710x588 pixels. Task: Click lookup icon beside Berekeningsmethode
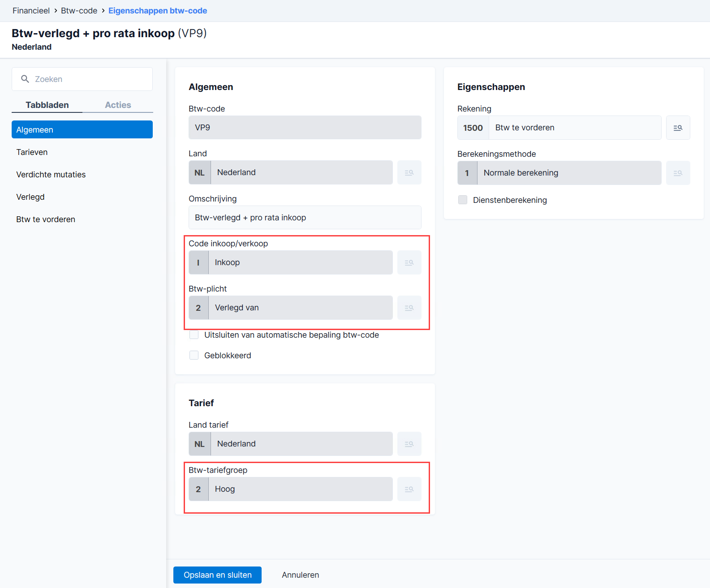coord(678,173)
